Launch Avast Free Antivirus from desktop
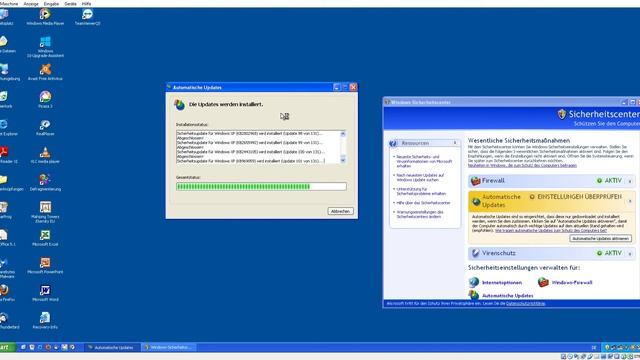 (x=45, y=72)
